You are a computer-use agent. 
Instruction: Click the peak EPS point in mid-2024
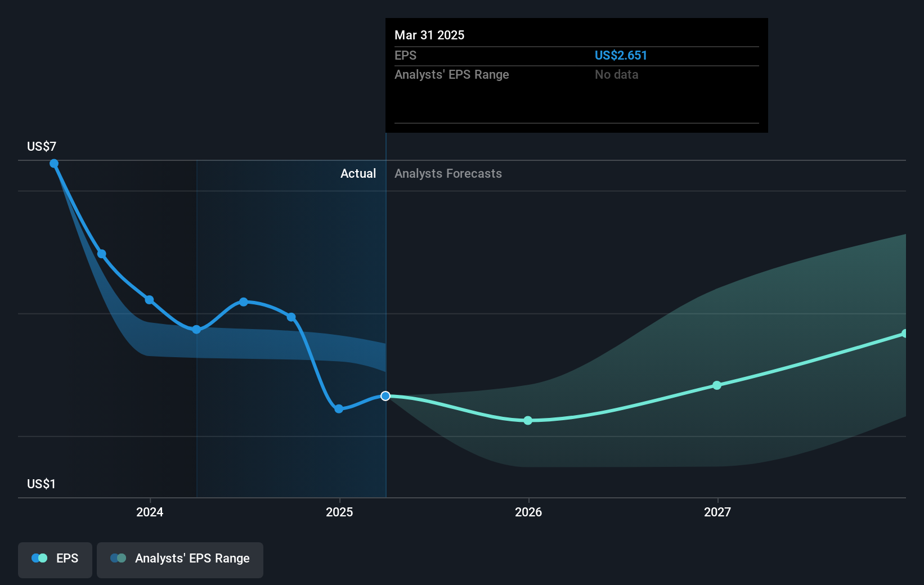click(244, 302)
